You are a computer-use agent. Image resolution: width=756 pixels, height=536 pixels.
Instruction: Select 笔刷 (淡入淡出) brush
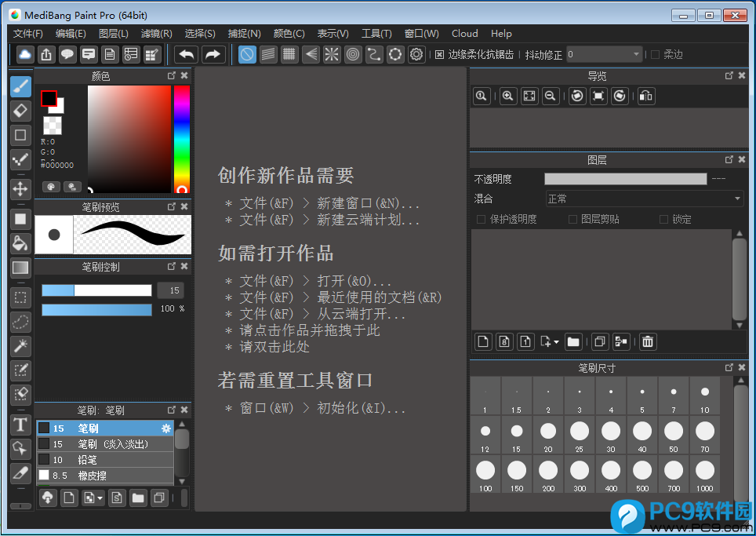[x=105, y=444]
